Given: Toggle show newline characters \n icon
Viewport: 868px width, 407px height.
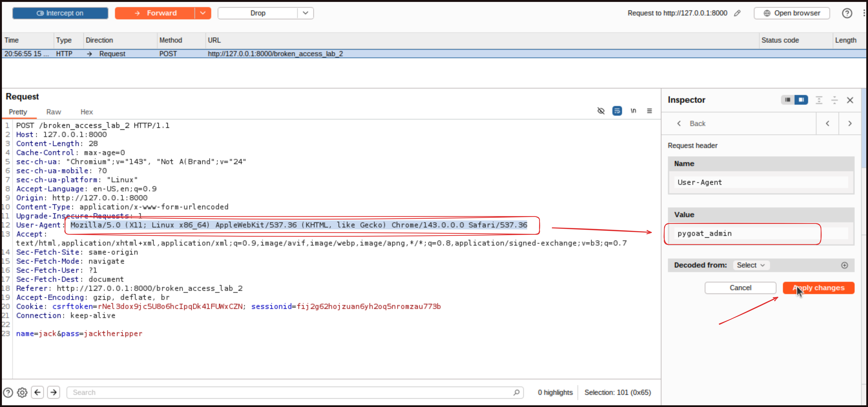Looking at the screenshot, I should pos(633,111).
